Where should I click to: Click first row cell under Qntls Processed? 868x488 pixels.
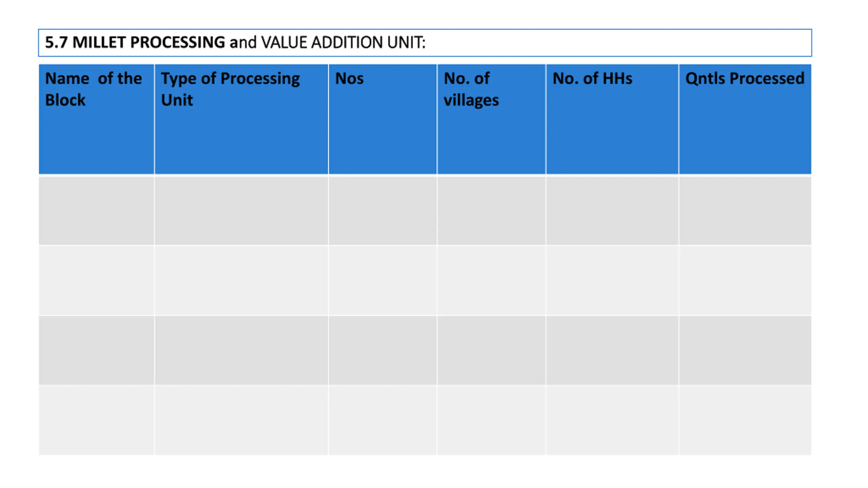(x=745, y=210)
